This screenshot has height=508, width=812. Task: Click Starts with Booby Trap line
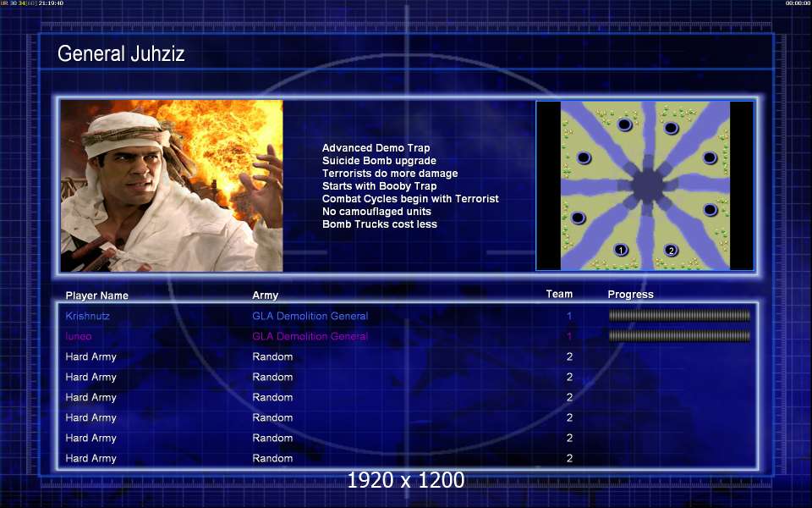coord(379,185)
